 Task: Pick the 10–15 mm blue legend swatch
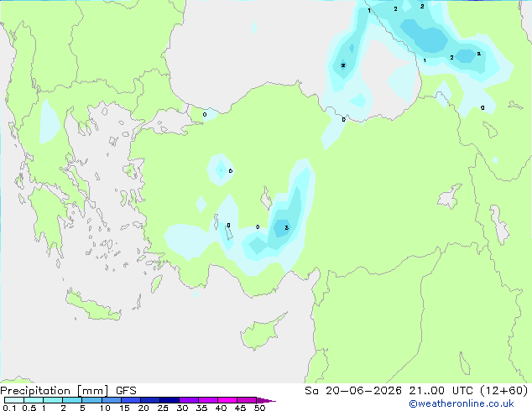(x=111, y=400)
